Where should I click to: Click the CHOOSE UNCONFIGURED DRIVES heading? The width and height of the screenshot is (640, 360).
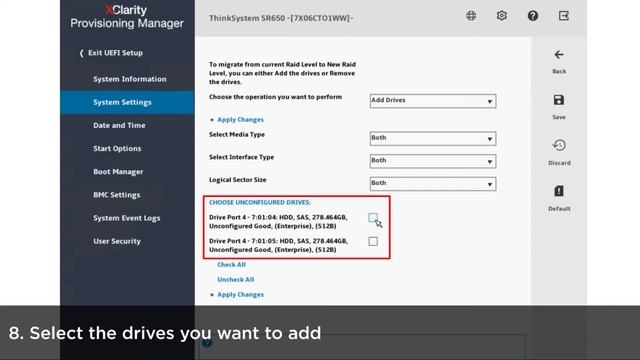260,202
